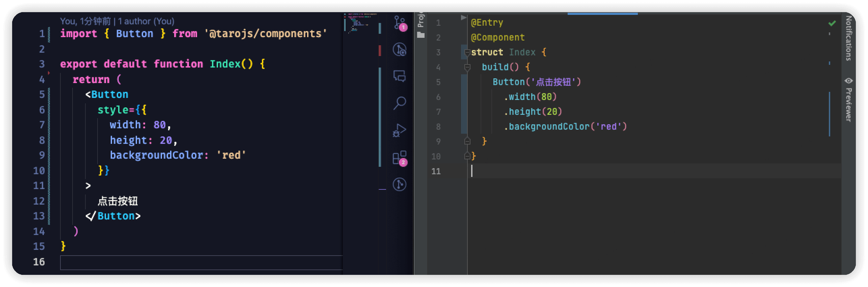Open the Git graph circular branch icon
This screenshot has width=868, height=287.
(400, 49)
